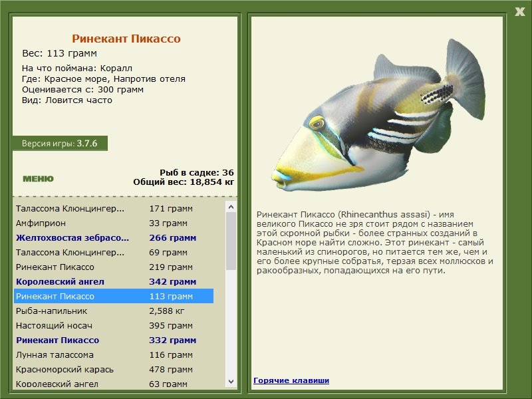Select Желтохвостая зебрасо... 266 грамм entry

114,238
